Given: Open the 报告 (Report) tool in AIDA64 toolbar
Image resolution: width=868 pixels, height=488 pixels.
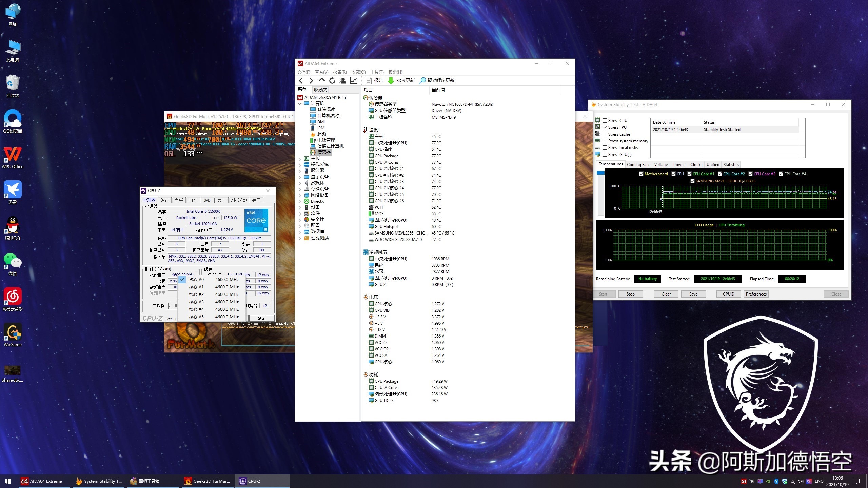Looking at the screenshot, I should point(375,80).
